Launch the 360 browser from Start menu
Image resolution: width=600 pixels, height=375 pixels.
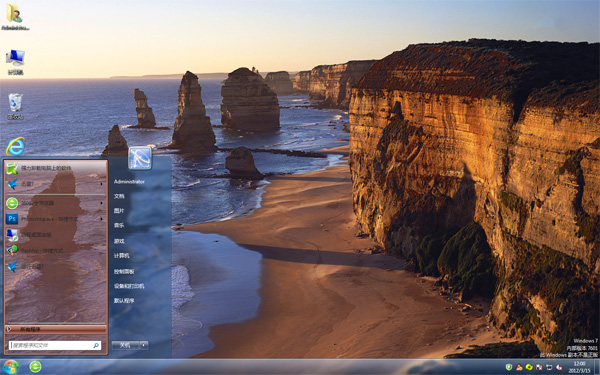click(56, 203)
